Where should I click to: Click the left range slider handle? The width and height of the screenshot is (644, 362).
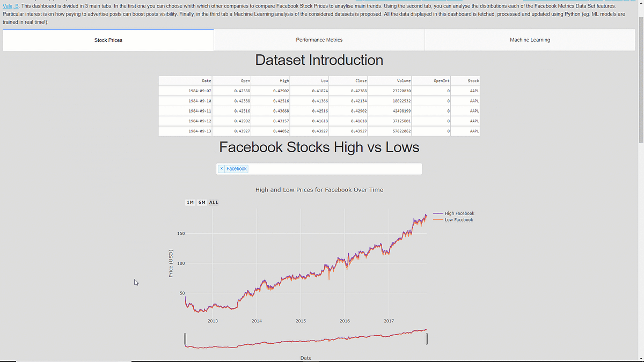coord(185,338)
